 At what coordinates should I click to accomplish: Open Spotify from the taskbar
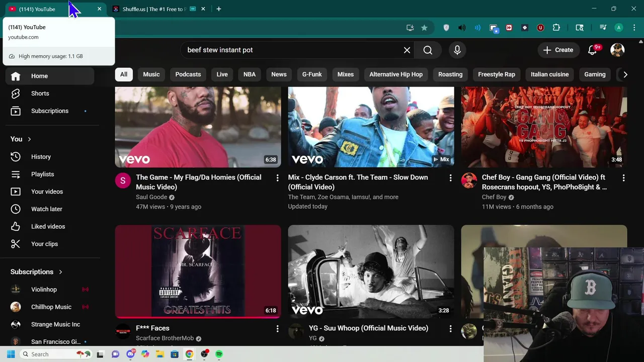(219, 354)
